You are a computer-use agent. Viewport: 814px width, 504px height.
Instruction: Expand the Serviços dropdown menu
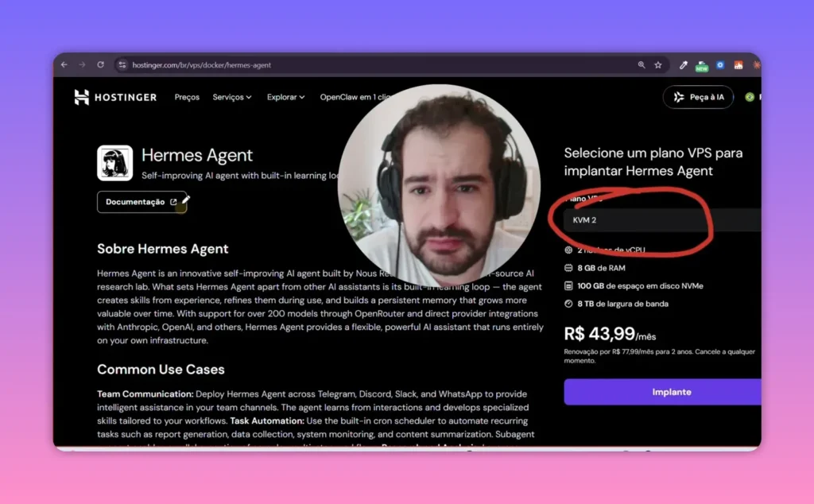pos(232,97)
